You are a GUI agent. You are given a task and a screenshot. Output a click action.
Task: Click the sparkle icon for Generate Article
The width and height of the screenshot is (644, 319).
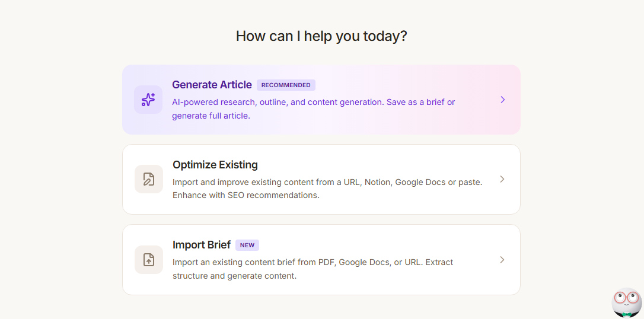pos(148,100)
